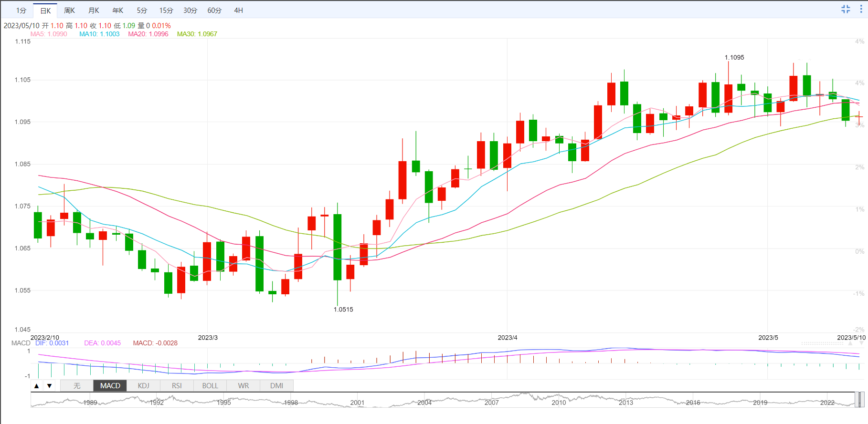The image size is (868, 424).
Task: Enable the BOLL indicator
Action: 210,386
